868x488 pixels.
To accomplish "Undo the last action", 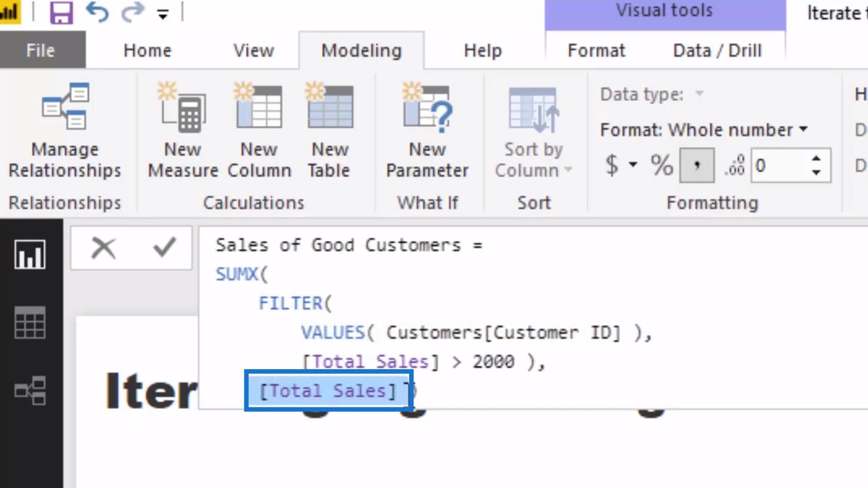I will point(97,12).
